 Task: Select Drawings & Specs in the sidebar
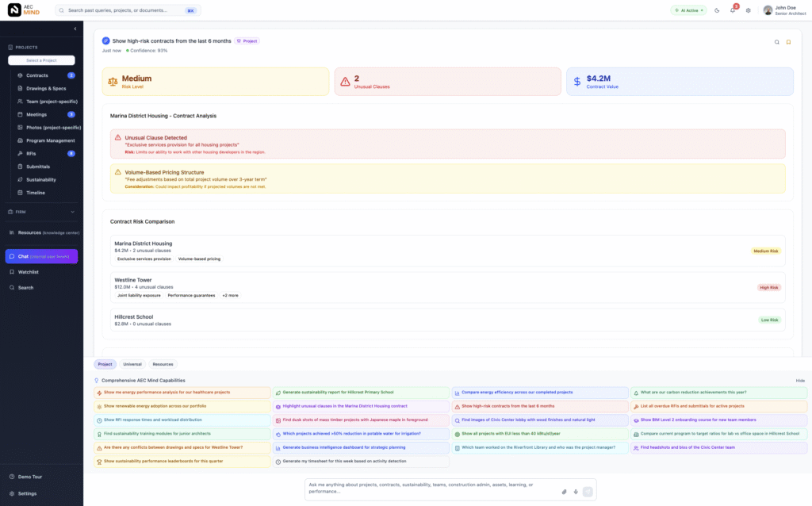coord(44,88)
